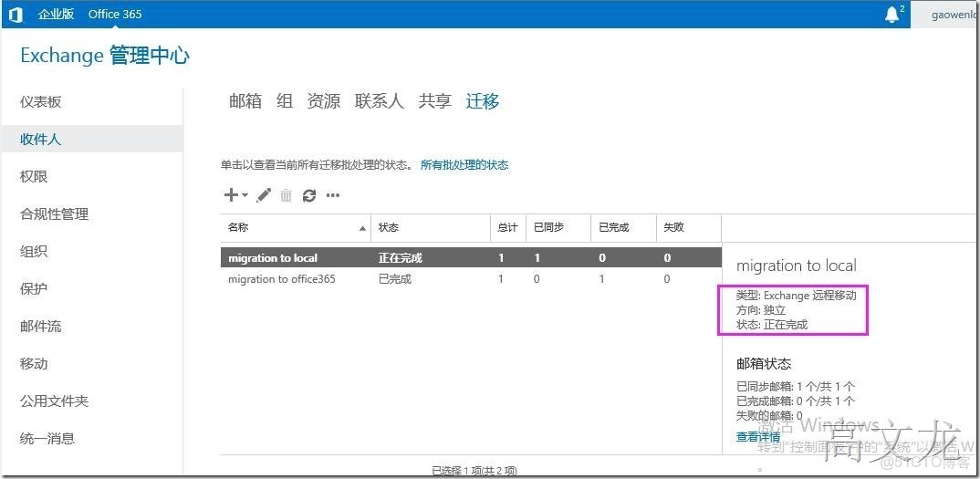Click the 方向: 独立 text
Screen dimensions: 980x479
click(x=761, y=310)
